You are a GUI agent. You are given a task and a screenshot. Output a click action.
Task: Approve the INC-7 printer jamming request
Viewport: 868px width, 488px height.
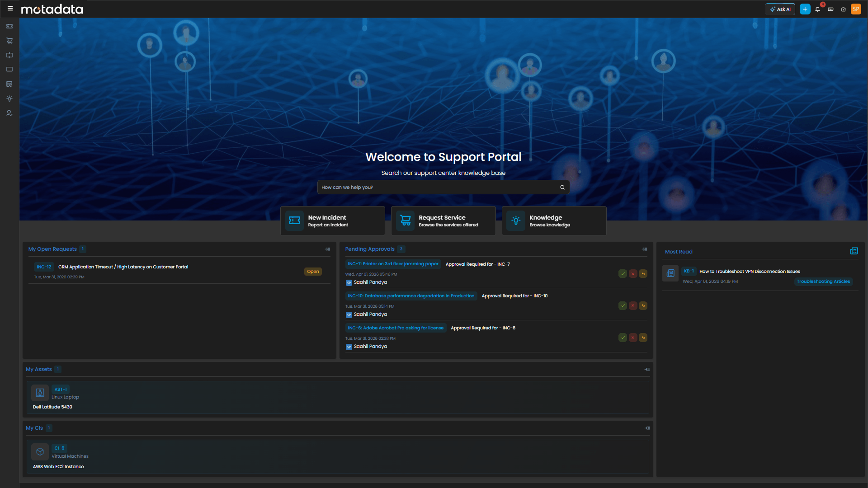coord(623,273)
